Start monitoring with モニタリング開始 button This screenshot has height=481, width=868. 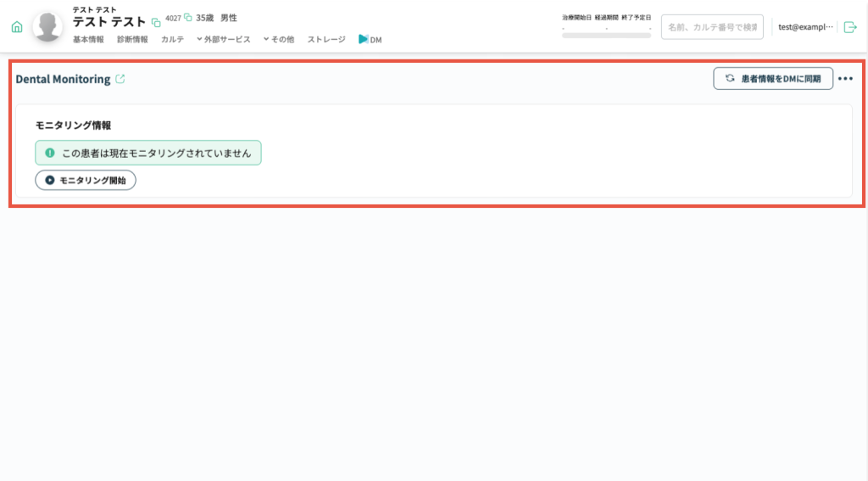click(86, 180)
